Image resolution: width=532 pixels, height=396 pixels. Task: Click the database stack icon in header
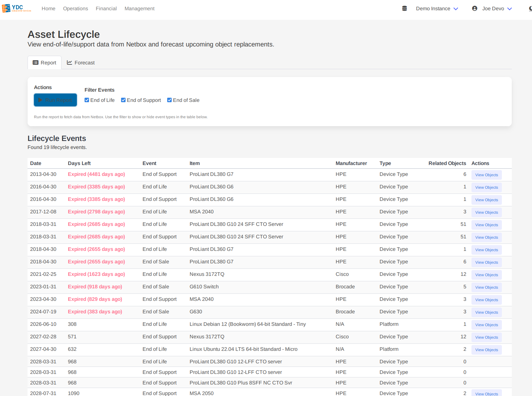pyautogui.click(x=405, y=9)
